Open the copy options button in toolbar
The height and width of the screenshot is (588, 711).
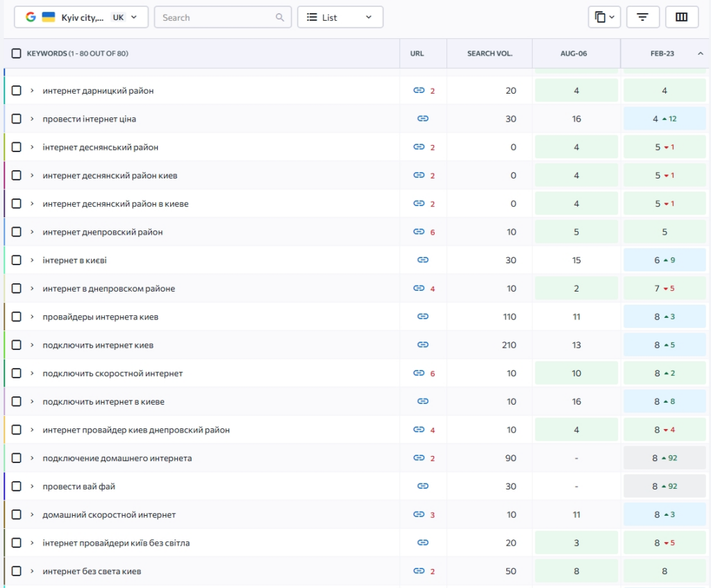point(604,17)
